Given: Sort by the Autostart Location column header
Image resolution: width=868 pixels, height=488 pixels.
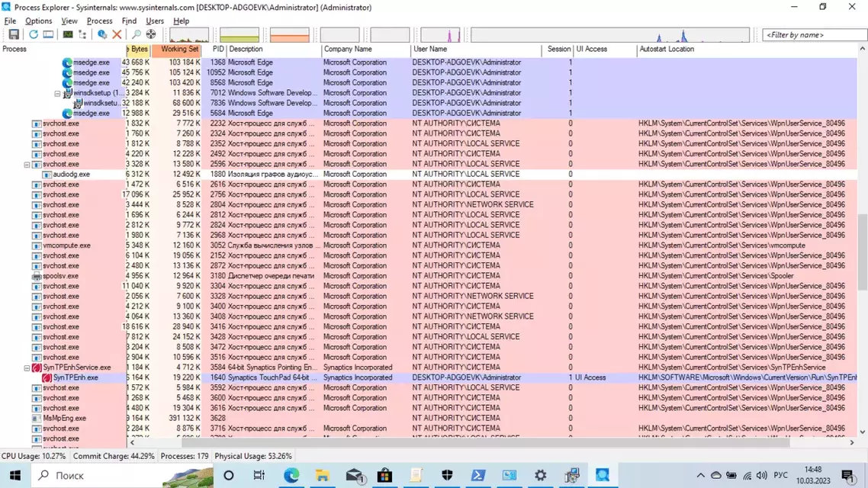Looking at the screenshot, I should click(747, 50).
